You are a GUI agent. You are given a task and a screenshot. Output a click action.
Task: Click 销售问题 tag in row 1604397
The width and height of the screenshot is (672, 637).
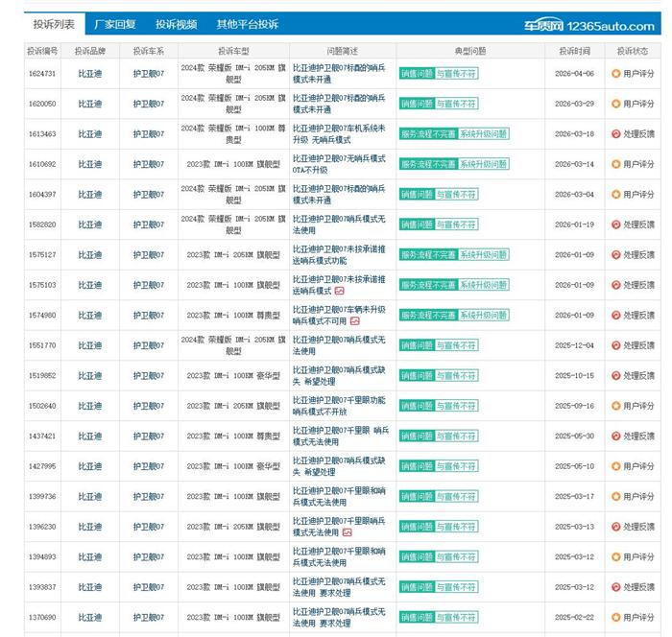pyautogui.click(x=416, y=195)
